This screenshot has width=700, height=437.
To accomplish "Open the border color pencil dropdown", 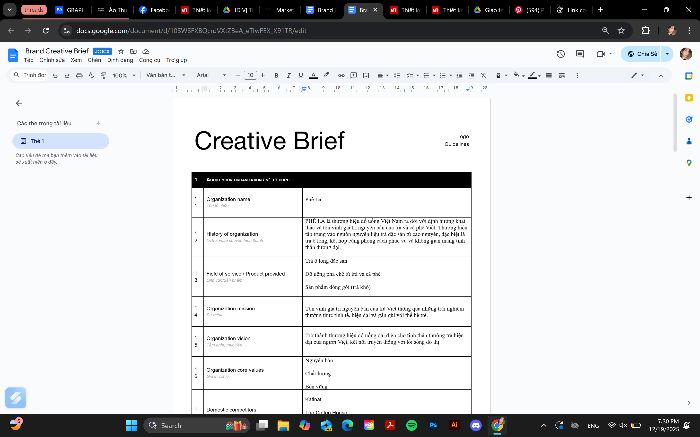I will (534, 75).
